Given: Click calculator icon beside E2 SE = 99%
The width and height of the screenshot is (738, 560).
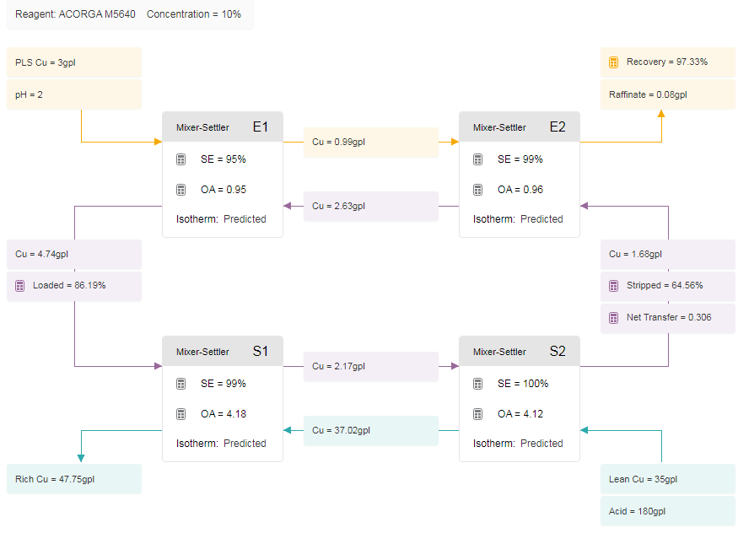Looking at the screenshot, I should [x=477, y=159].
